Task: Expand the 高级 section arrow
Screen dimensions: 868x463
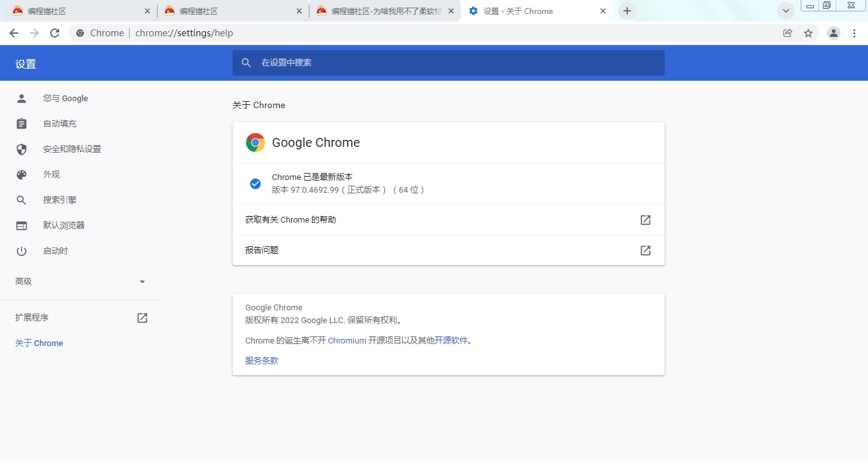Action: [142, 282]
